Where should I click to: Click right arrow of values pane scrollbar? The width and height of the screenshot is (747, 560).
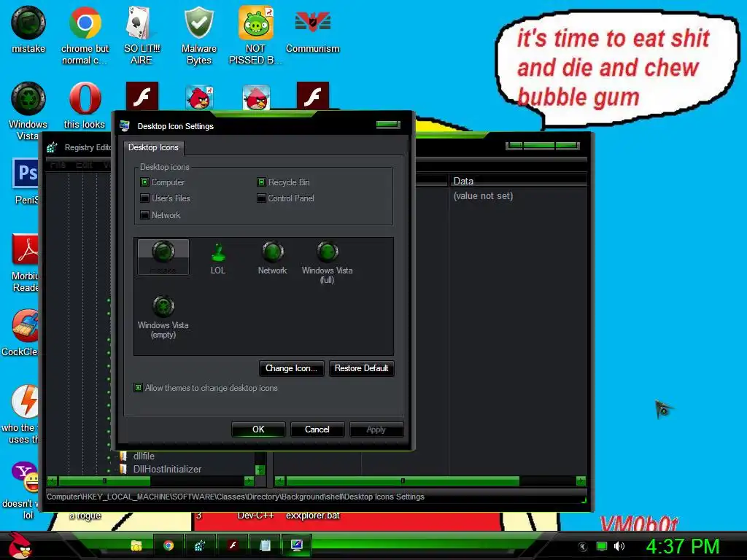point(580,481)
